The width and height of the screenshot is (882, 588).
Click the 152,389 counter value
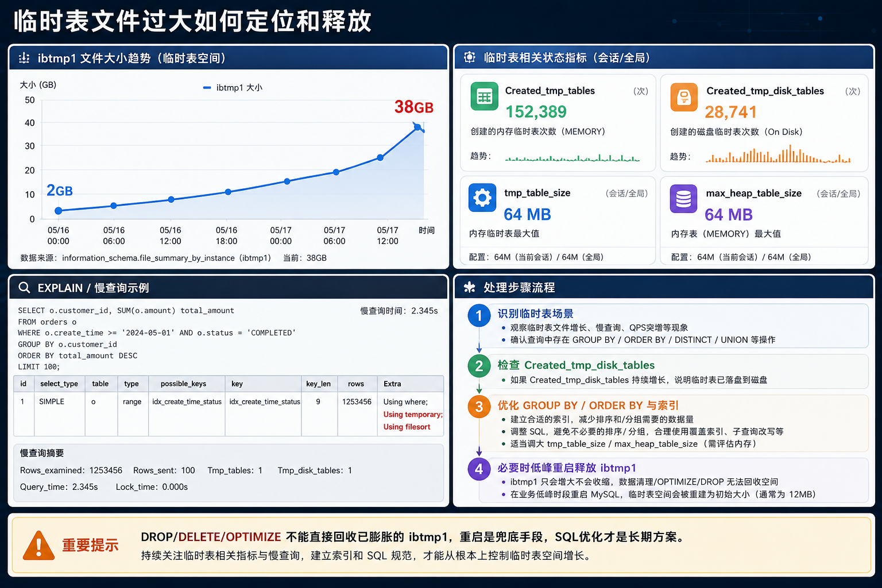(536, 111)
